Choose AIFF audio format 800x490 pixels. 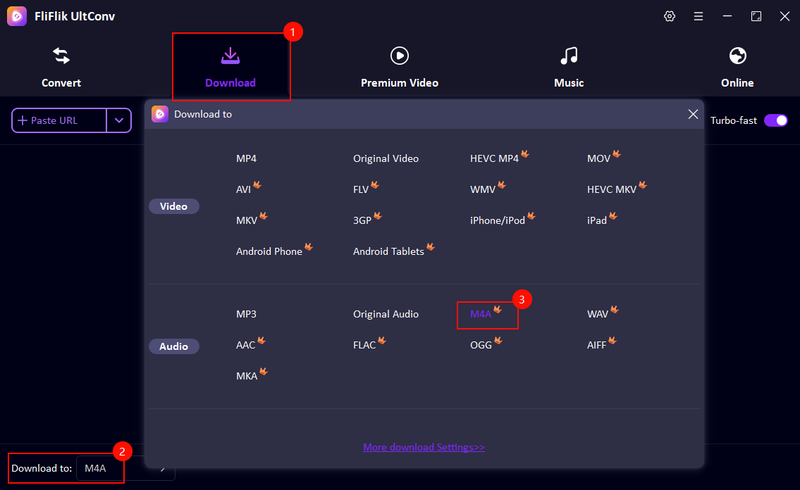596,346
